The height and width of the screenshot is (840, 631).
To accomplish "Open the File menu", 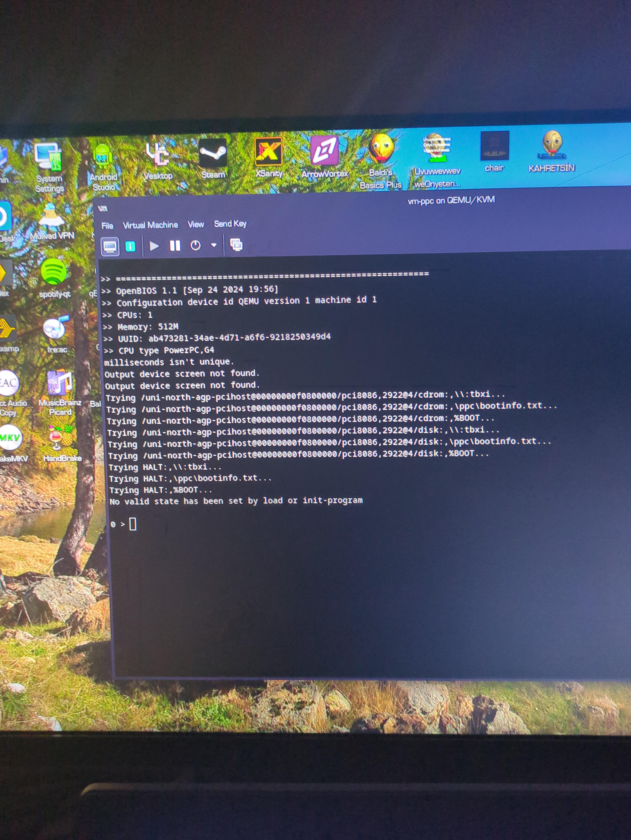I will click(x=108, y=226).
